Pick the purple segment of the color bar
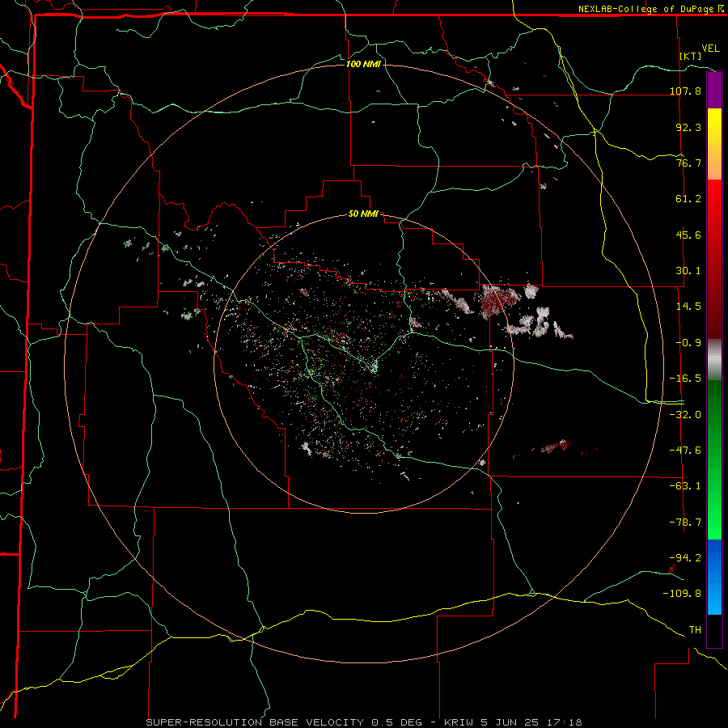This screenshot has width=728, height=728. click(714, 90)
